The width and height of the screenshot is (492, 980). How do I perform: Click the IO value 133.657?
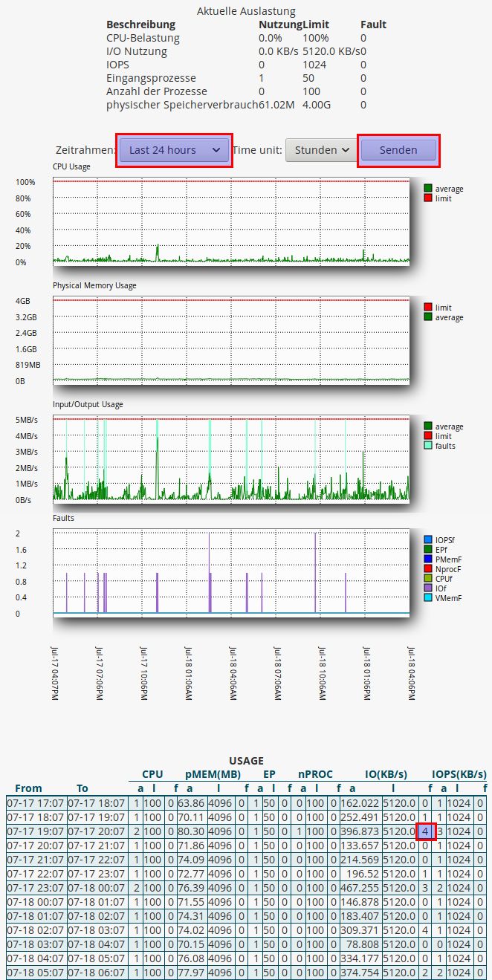360,846
